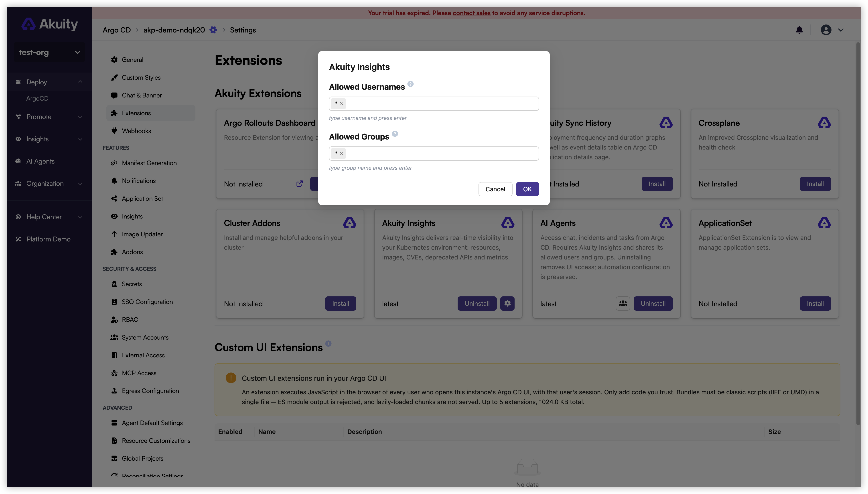Click the gear icon beside akp-demo-ndqk20
This screenshot has width=868, height=494.
pos(213,30)
